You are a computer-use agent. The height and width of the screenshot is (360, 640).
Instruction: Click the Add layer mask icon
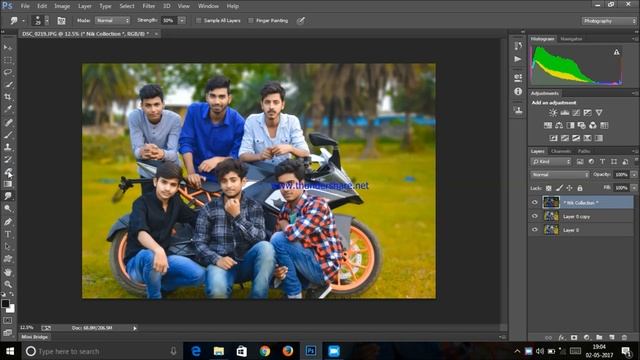pyautogui.click(x=574, y=338)
